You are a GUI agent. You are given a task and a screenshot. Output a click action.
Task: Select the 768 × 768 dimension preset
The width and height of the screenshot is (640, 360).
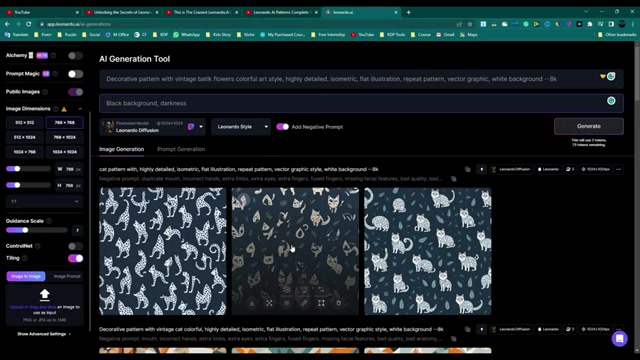[x=64, y=122]
